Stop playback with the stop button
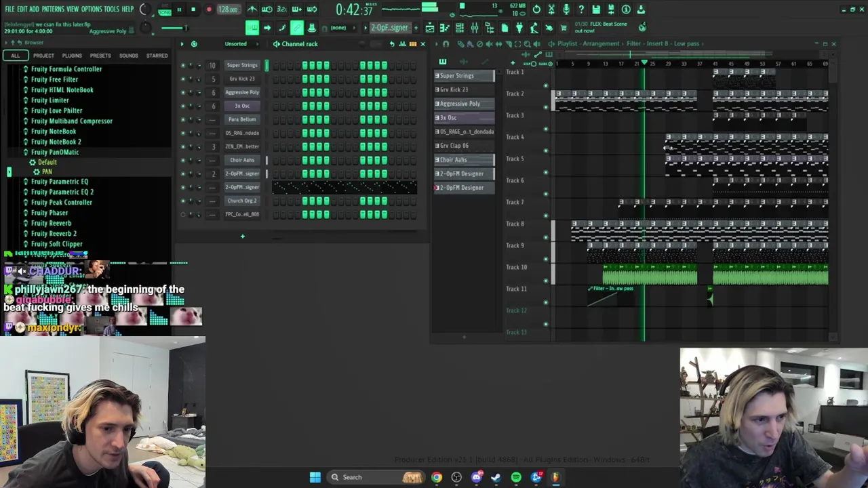This screenshot has height=488, width=868. (193, 9)
